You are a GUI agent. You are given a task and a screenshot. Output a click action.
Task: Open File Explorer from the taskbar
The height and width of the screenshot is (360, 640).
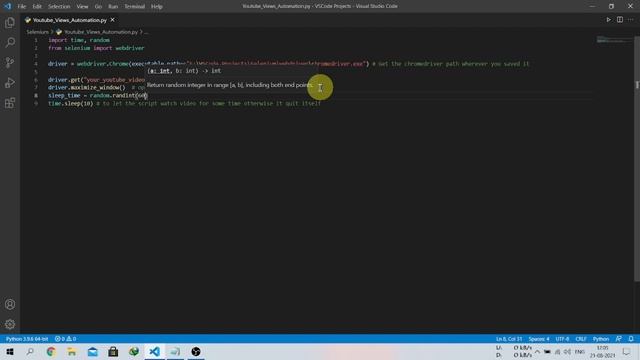tap(72, 352)
